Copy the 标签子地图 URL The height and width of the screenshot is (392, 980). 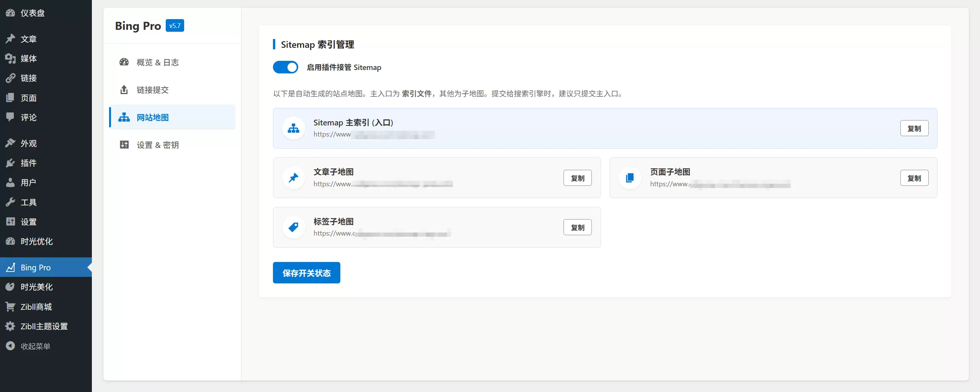click(578, 228)
